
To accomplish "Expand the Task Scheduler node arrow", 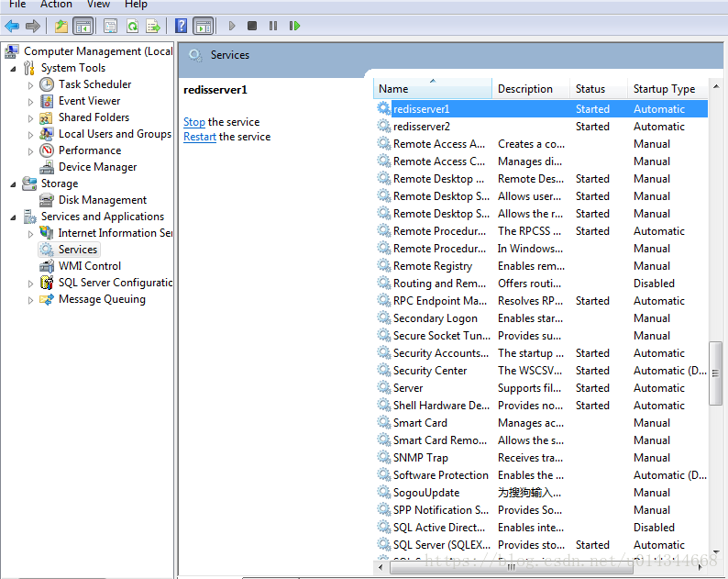I will pyautogui.click(x=30, y=85).
